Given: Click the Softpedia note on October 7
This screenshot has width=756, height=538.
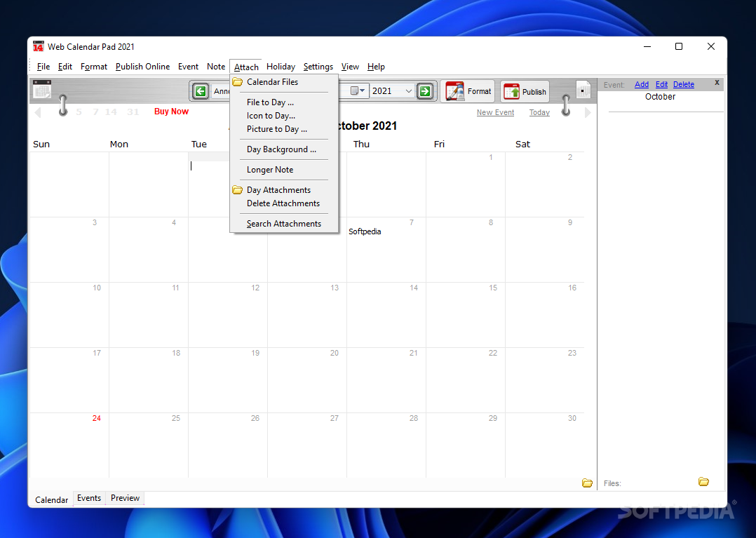Looking at the screenshot, I should tap(365, 231).
